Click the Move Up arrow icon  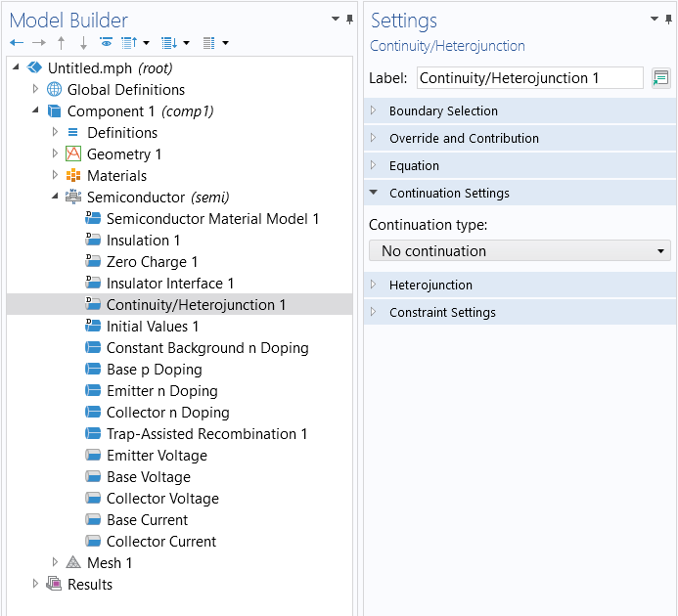pos(62,42)
